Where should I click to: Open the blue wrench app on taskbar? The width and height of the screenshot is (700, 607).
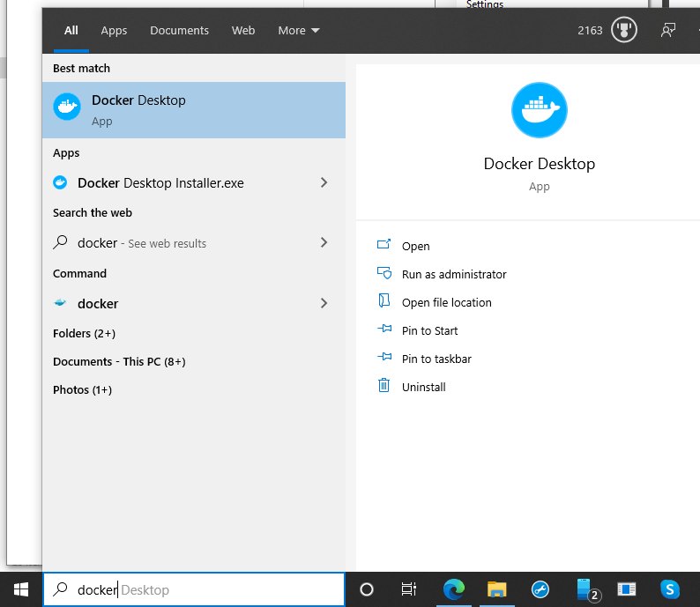(x=540, y=589)
